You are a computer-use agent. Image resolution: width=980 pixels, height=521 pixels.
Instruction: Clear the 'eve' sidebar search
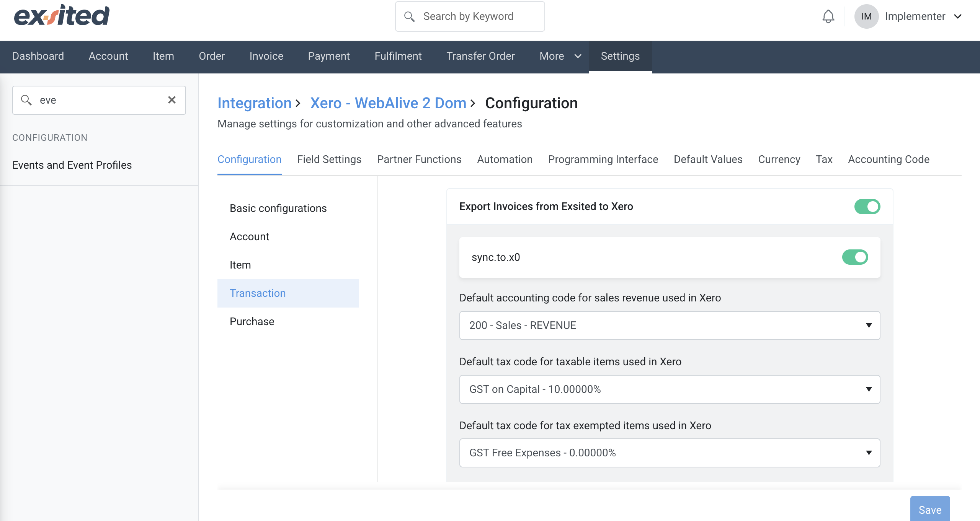tap(172, 100)
